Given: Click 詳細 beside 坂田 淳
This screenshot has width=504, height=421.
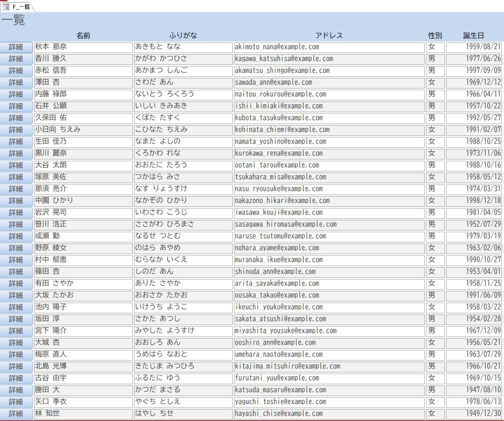Looking at the screenshot, I should [x=16, y=319].
